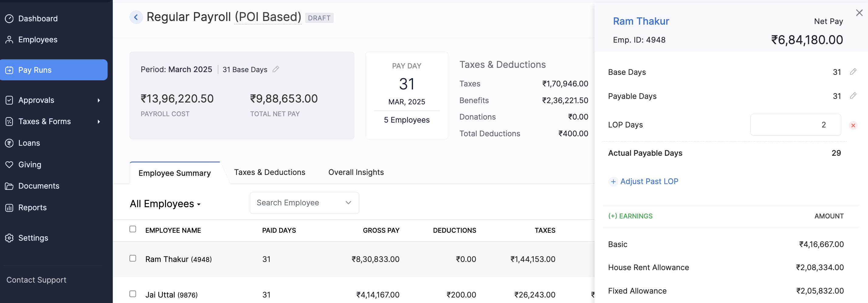The width and height of the screenshot is (868, 303).
Task: Switch to the Taxes & Deductions tab
Action: tap(269, 172)
